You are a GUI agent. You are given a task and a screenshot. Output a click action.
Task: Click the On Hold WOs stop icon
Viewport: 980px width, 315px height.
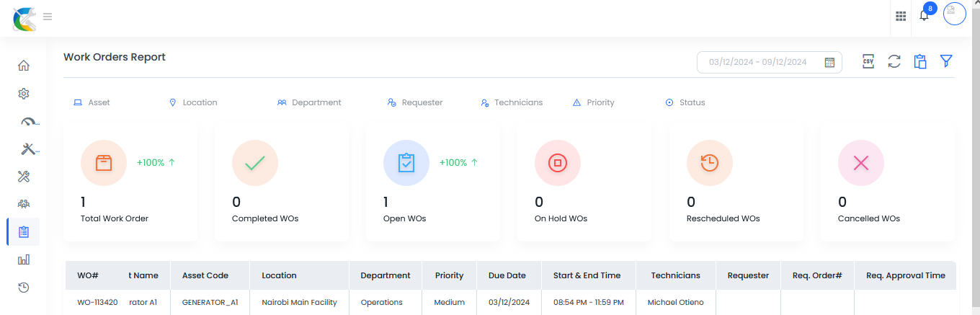(x=558, y=163)
